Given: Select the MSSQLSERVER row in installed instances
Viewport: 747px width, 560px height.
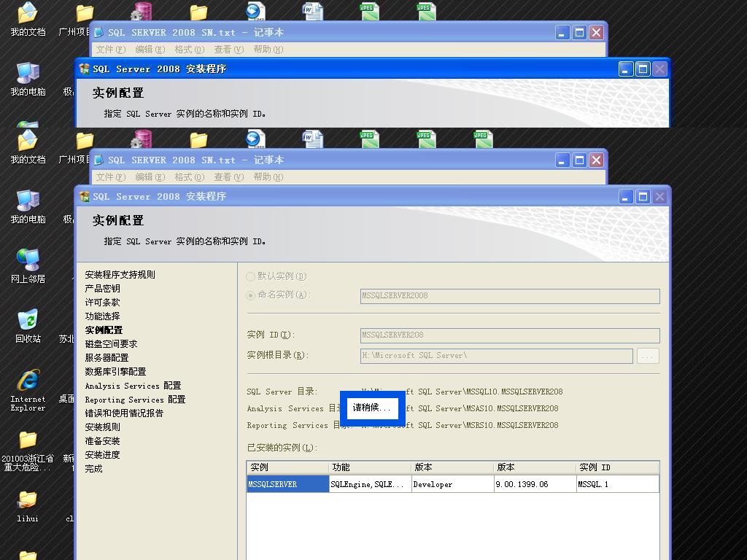Looking at the screenshot, I should pyautogui.click(x=287, y=484).
